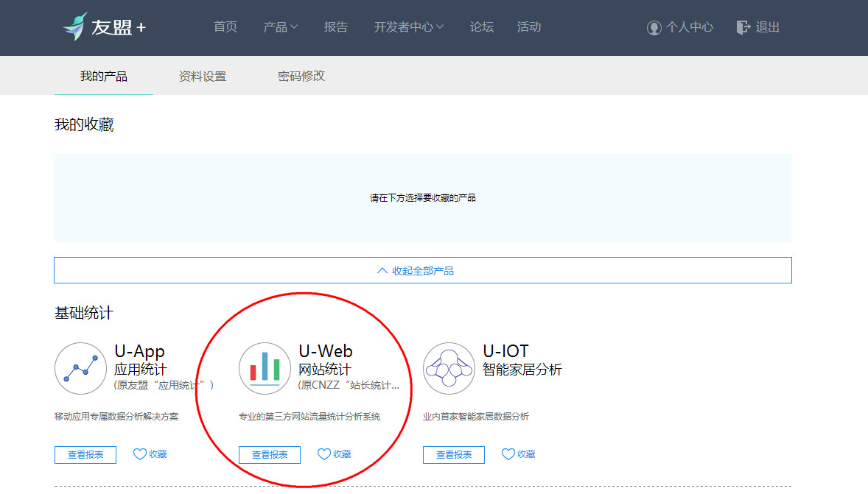Toggle 收藏 favorite heart for U-Web
The height and width of the screenshot is (494, 868).
334,454
